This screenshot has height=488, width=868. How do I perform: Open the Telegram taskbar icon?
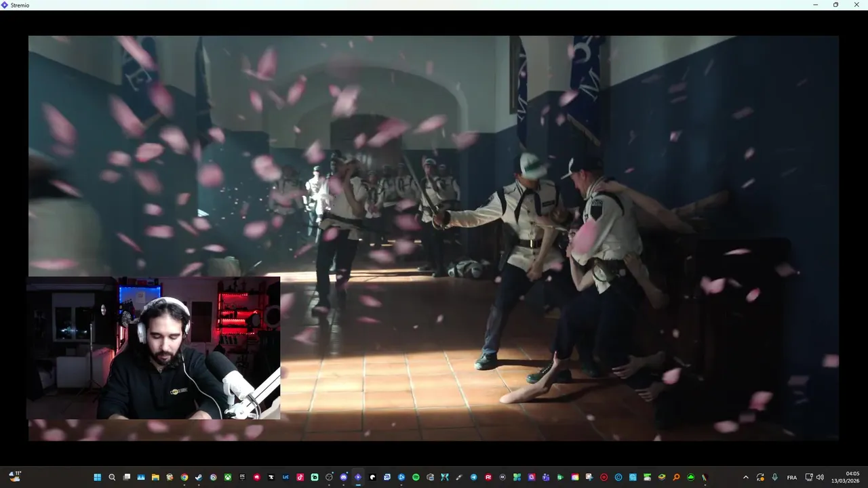click(x=473, y=477)
